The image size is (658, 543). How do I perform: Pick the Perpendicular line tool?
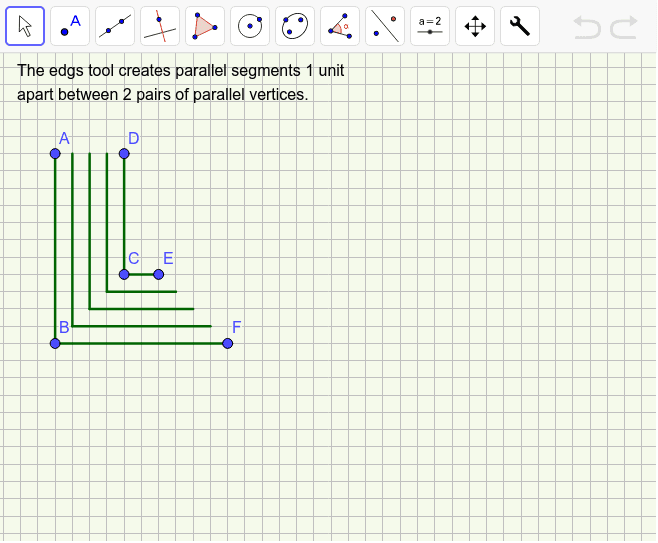pos(160,26)
